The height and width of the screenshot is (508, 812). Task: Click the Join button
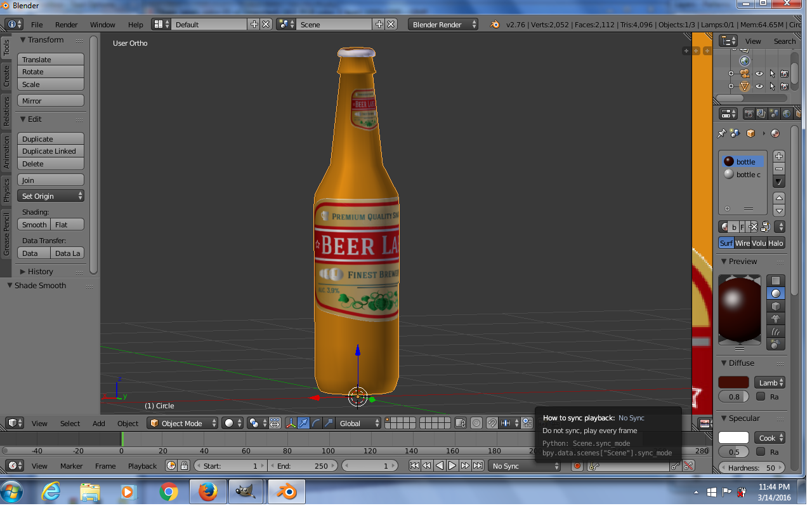(x=51, y=180)
